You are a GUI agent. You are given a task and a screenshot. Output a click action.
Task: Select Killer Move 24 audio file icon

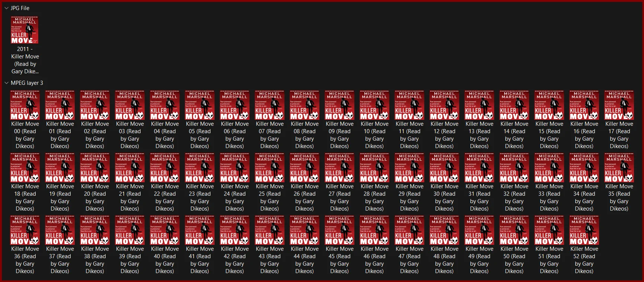pos(235,168)
